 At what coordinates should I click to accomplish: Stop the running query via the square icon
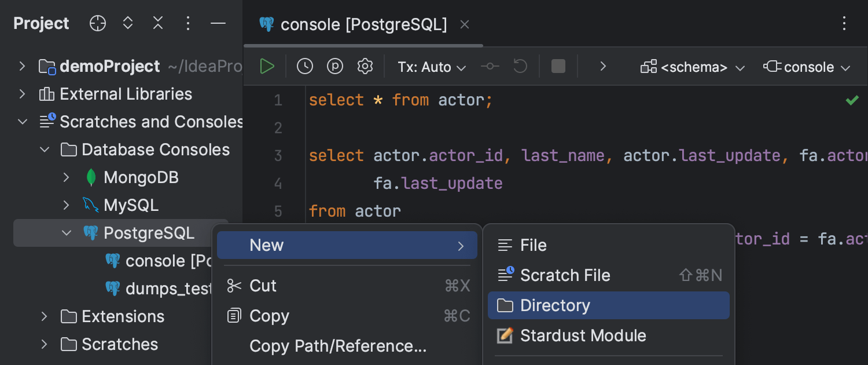[x=557, y=65]
